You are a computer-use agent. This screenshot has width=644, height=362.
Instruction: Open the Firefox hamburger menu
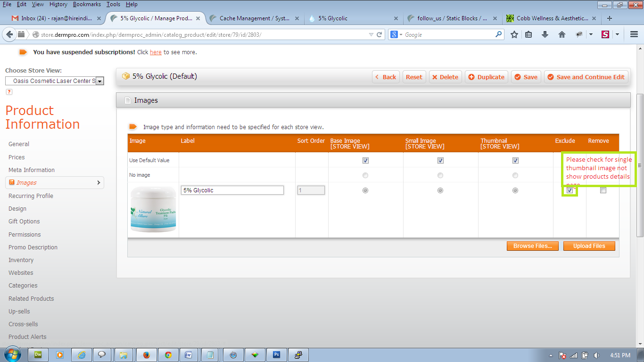point(634,34)
